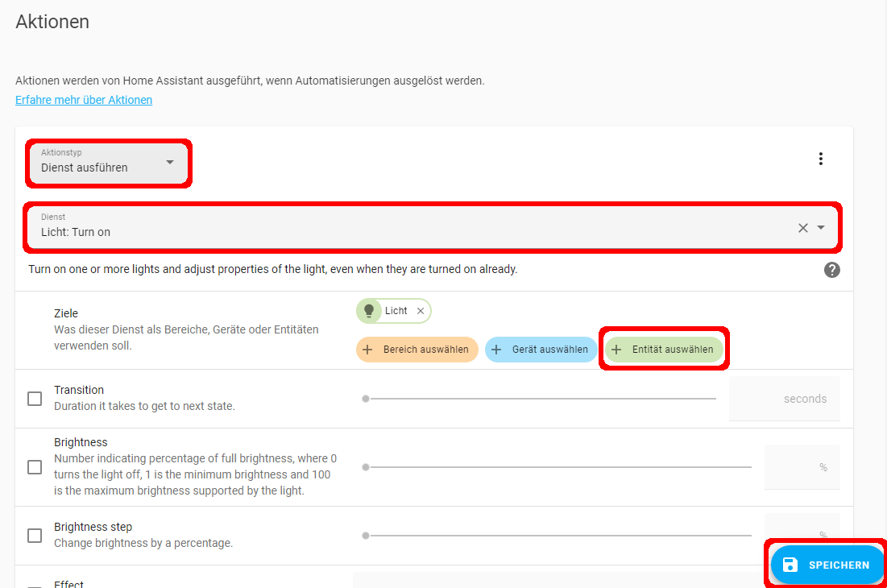Open the Effect selection field
887x588 pixels.
pyautogui.click(x=556, y=580)
